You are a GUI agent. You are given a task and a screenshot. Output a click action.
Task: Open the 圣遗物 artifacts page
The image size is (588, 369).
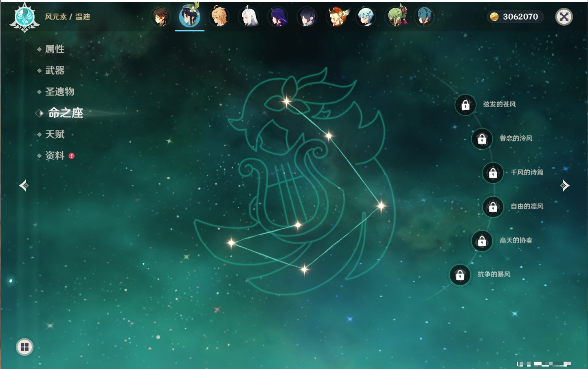tap(59, 92)
